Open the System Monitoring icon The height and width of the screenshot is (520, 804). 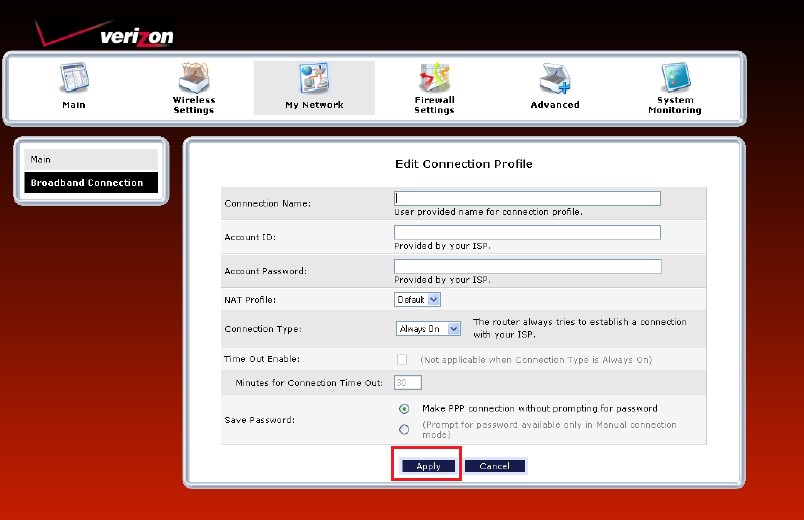click(675, 77)
